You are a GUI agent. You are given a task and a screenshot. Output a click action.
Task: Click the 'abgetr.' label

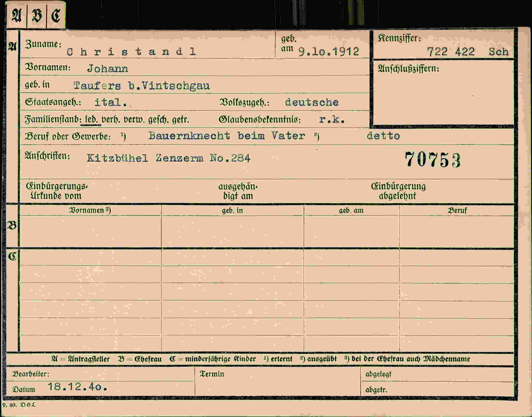pyautogui.click(x=376, y=390)
